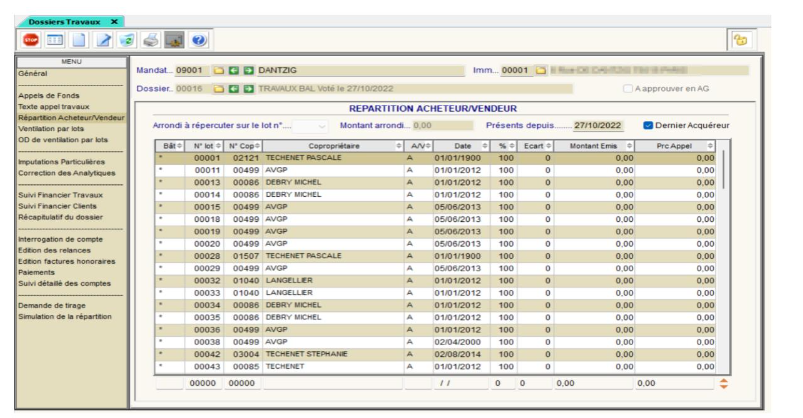The image size is (803, 418).
Task: Click the Présents depuis date field
Action: pyautogui.click(x=599, y=126)
